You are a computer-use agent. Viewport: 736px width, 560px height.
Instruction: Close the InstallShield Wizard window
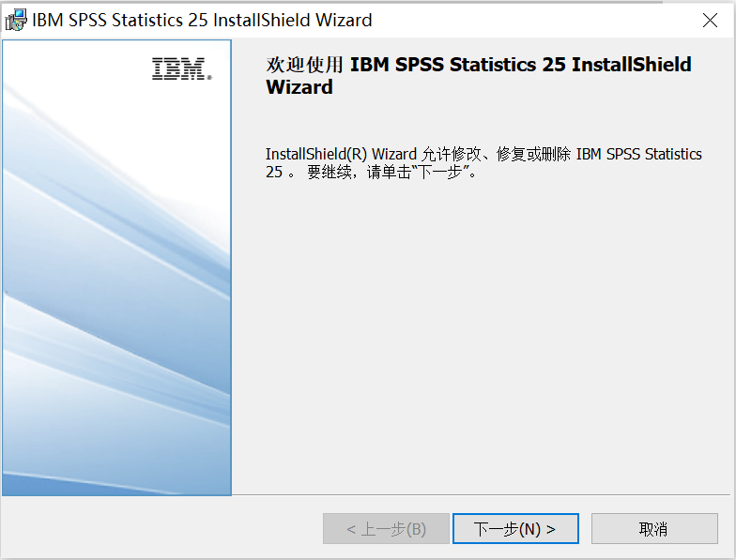710,21
